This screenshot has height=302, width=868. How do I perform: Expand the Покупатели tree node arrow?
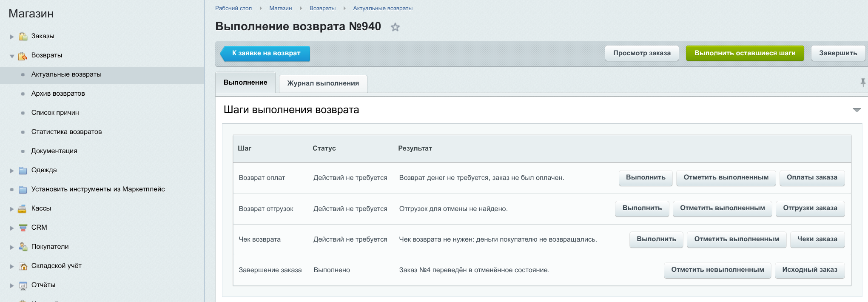[x=12, y=247]
